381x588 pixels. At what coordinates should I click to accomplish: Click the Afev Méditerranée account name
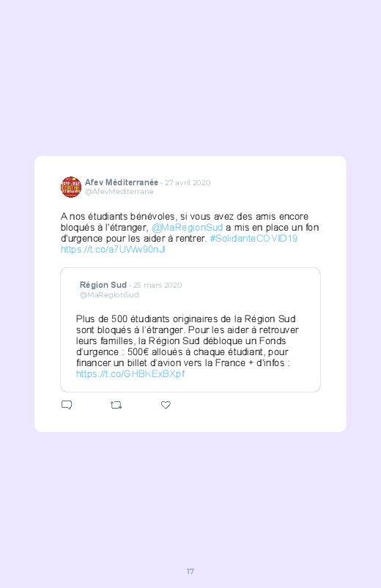click(x=121, y=182)
